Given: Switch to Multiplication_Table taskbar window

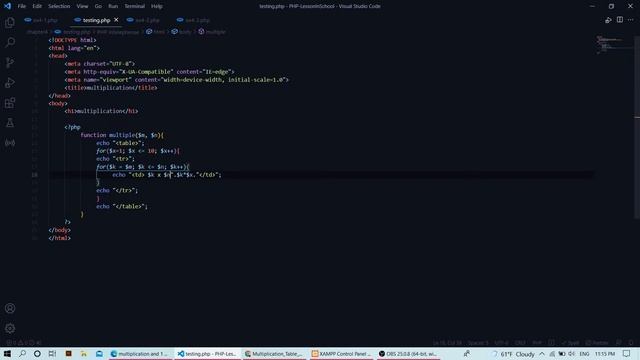Looking at the screenshot, I should (274, 354).
